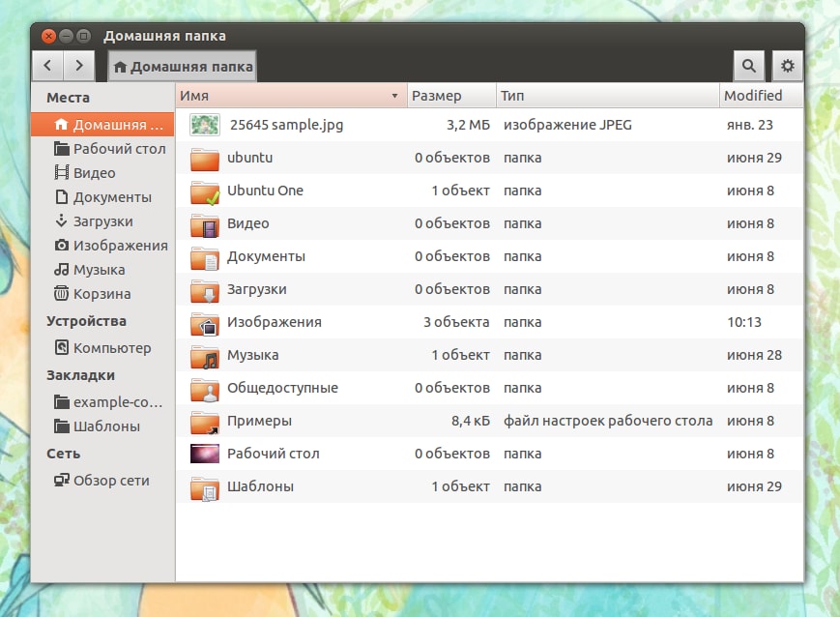840x617 pixels.
Task: Select the Общедоступные folder name
Action: pyautogui.click(x=282, y=388)
